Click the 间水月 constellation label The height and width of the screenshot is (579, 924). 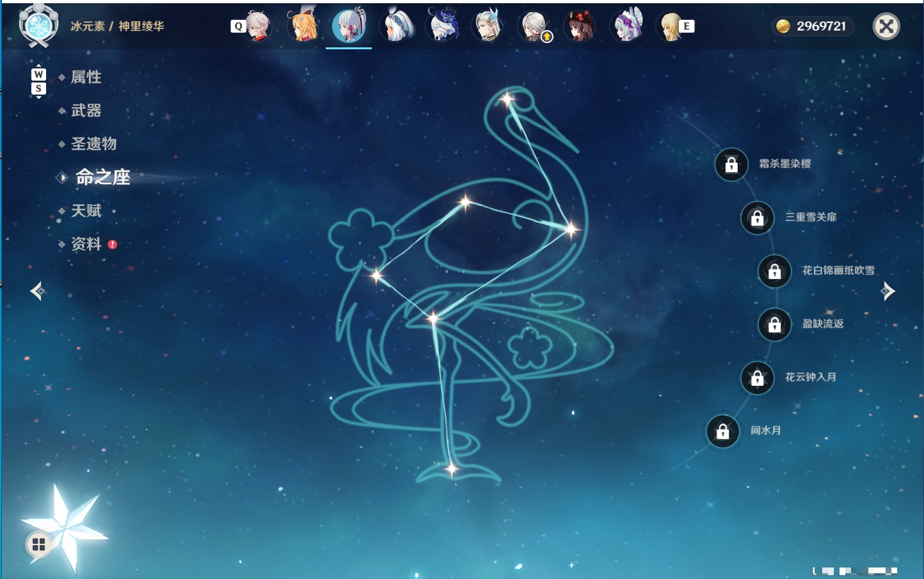click(x=766, y=431)
